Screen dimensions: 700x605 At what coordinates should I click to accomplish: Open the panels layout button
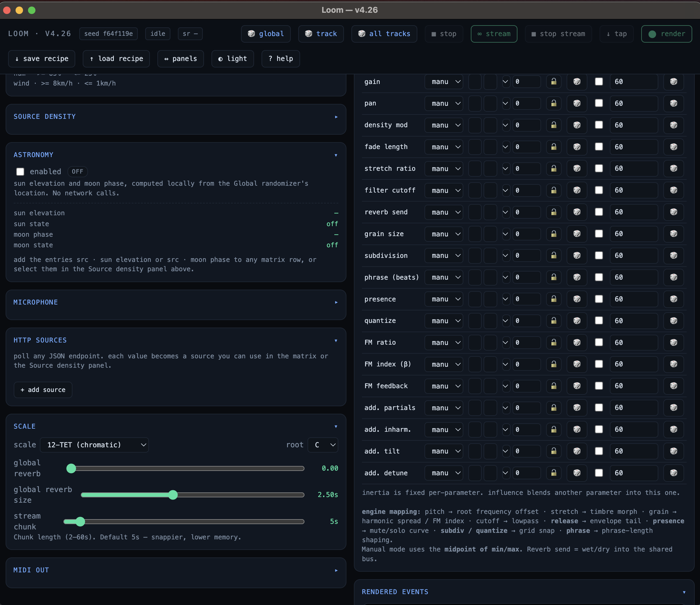tap(180, 59)
